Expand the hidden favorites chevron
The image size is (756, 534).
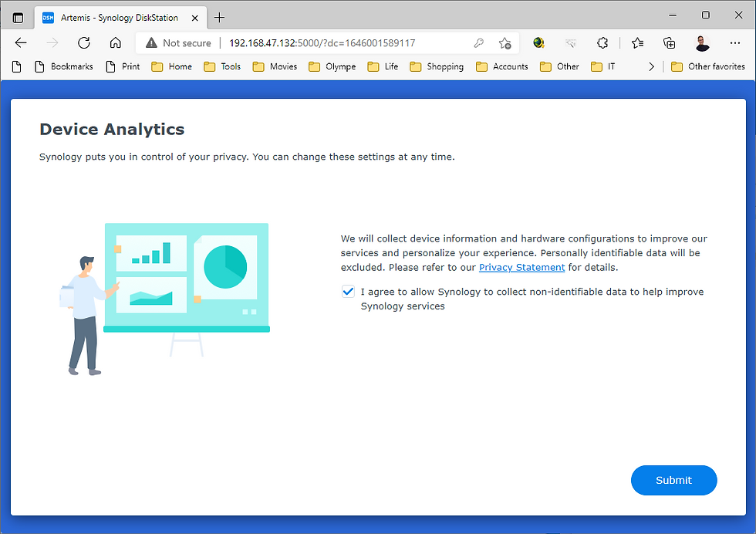pyautogui.click(x=651, y=66)
